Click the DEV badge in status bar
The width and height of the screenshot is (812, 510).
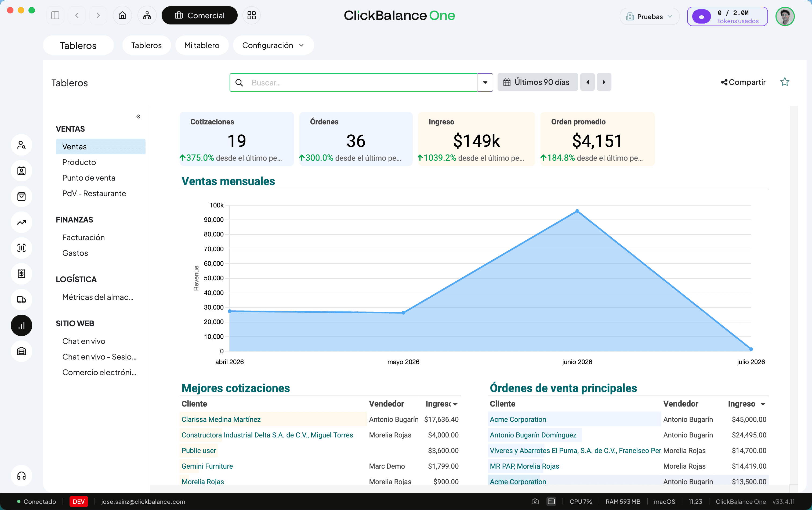click(78, 502)
